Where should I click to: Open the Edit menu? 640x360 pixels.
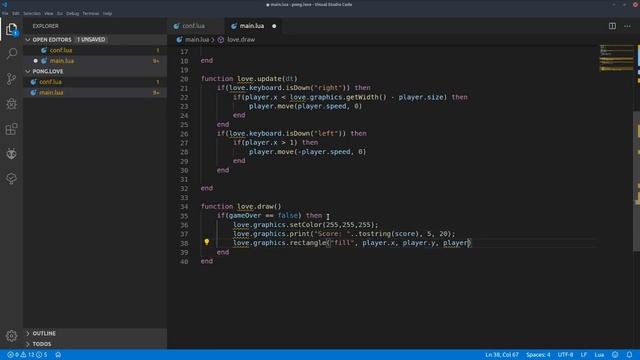coord(16,13)
